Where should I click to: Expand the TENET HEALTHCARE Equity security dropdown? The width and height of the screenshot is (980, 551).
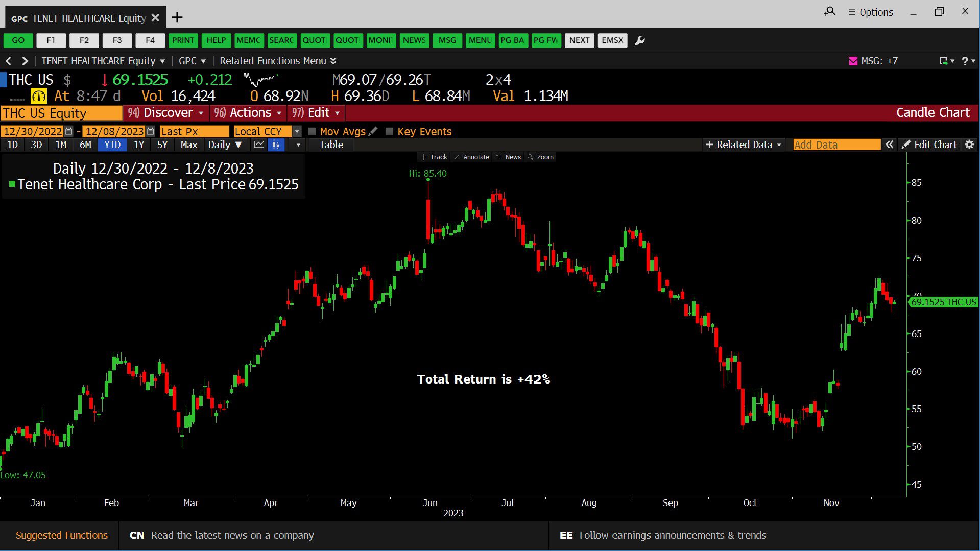pyautogui.click(x=103, y=61)
